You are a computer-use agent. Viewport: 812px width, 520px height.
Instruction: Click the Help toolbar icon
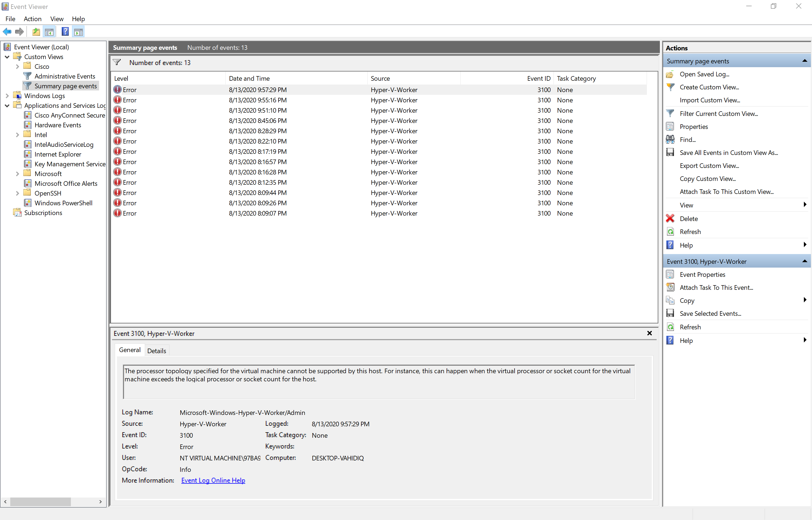click(65, 31)
